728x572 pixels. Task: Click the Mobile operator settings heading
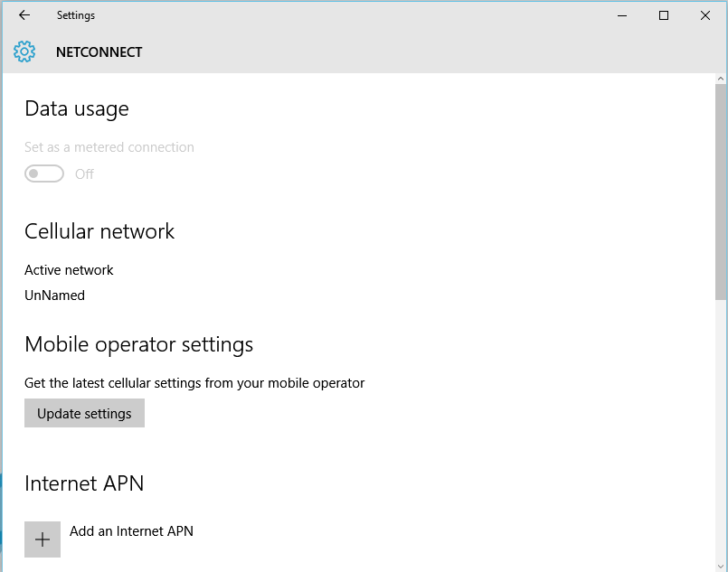tap(138, 345)
